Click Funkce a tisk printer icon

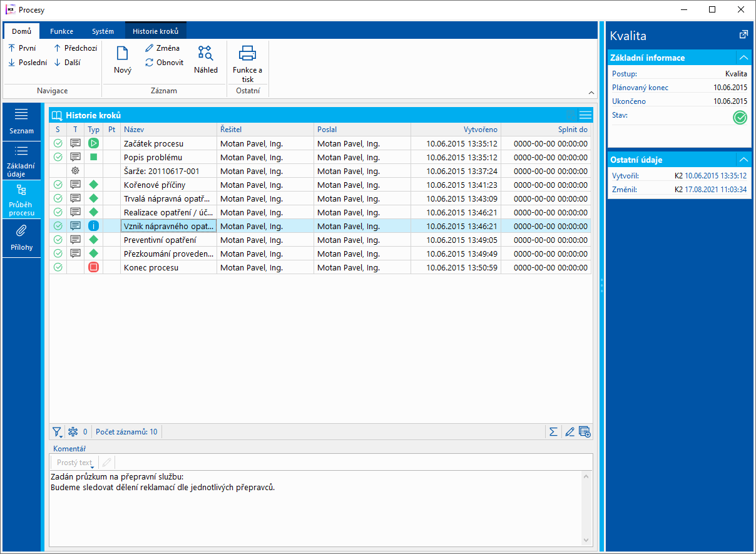pos(248,54)
